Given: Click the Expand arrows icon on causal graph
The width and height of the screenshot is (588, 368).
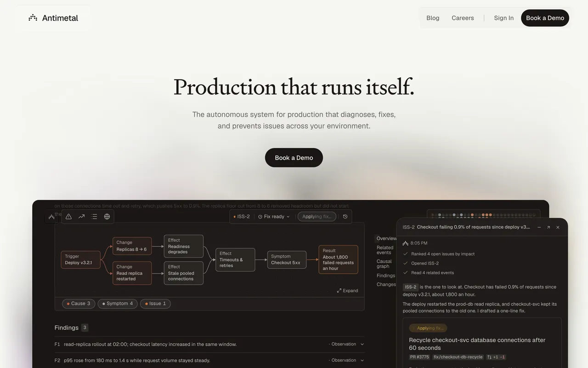Looking at the screenshot, I should (x=339, y=291).
